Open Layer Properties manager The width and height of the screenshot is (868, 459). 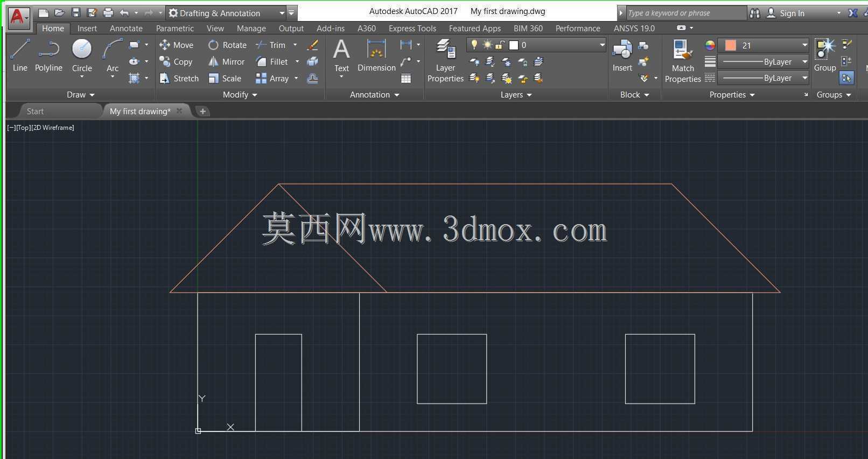(445, 60)
